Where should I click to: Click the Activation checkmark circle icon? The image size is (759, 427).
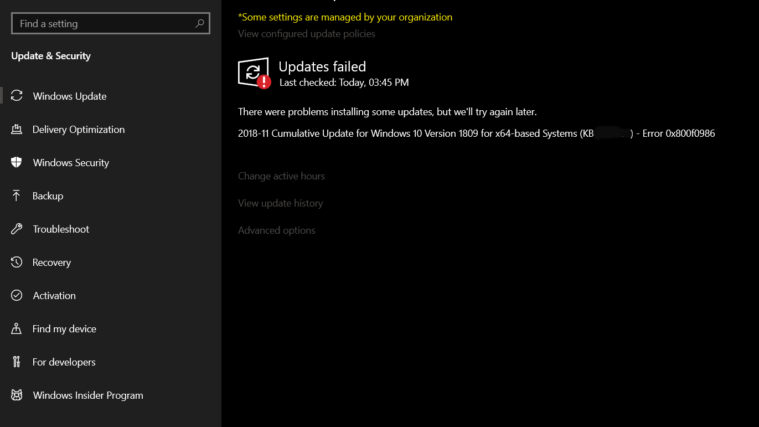coord(16,295)
